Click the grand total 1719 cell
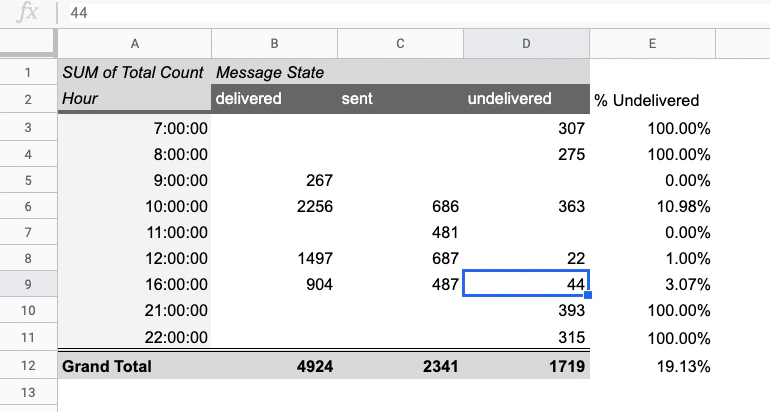Viewport: 770px width, 412px height. click(x=526, y=366)
